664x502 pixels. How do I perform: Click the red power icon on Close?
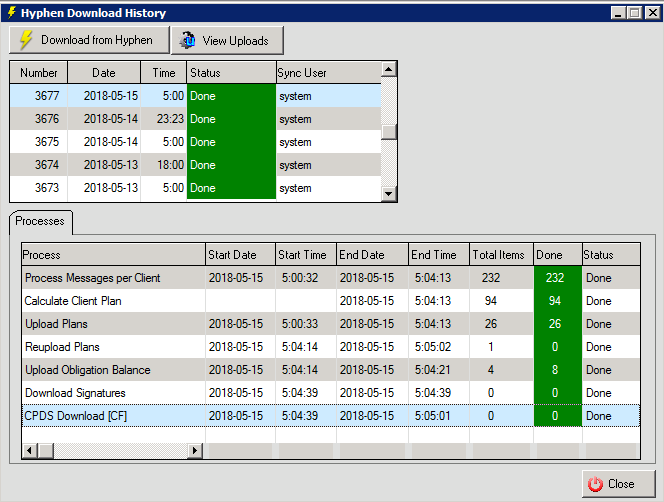(595, 484)
